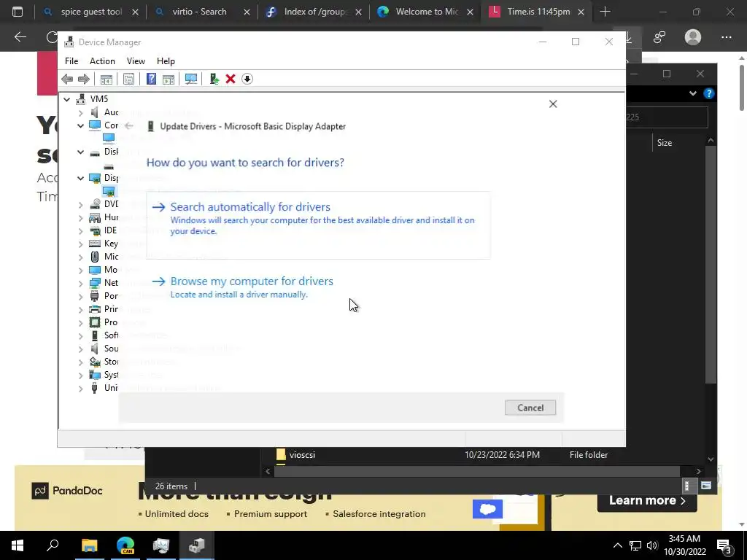747x560 pixels.
Task: Open the File menu in Device Manager
Action: tap(71, 61)
